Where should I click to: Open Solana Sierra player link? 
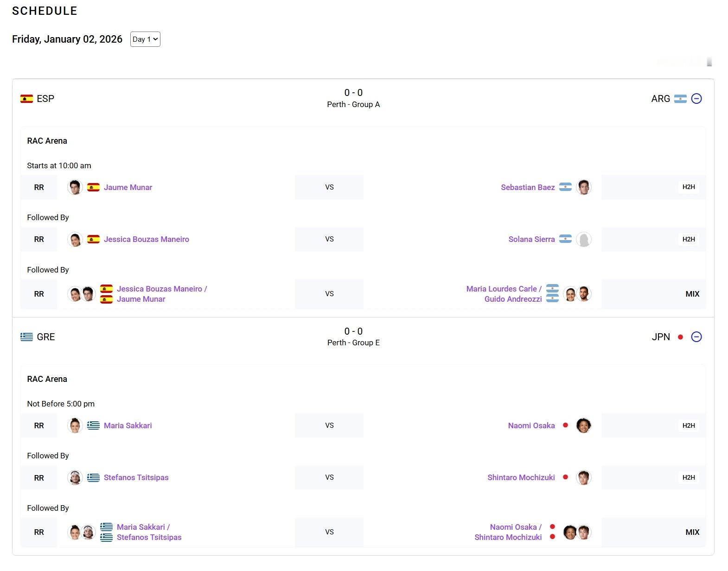click(531, 239)
